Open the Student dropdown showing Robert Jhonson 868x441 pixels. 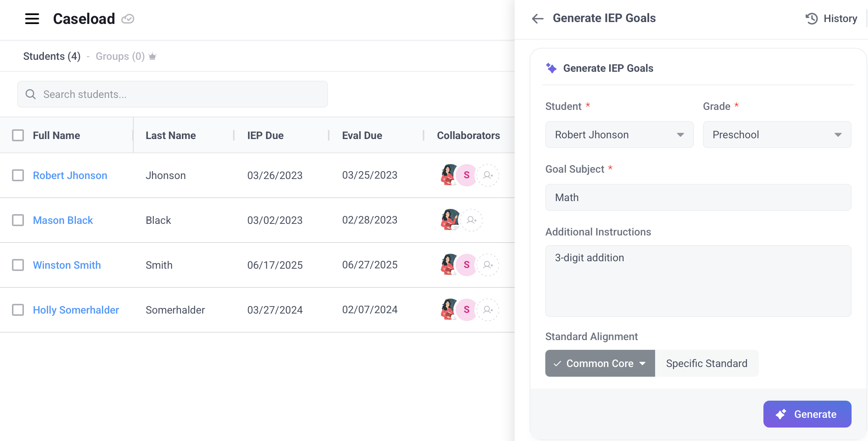(619, 135)
